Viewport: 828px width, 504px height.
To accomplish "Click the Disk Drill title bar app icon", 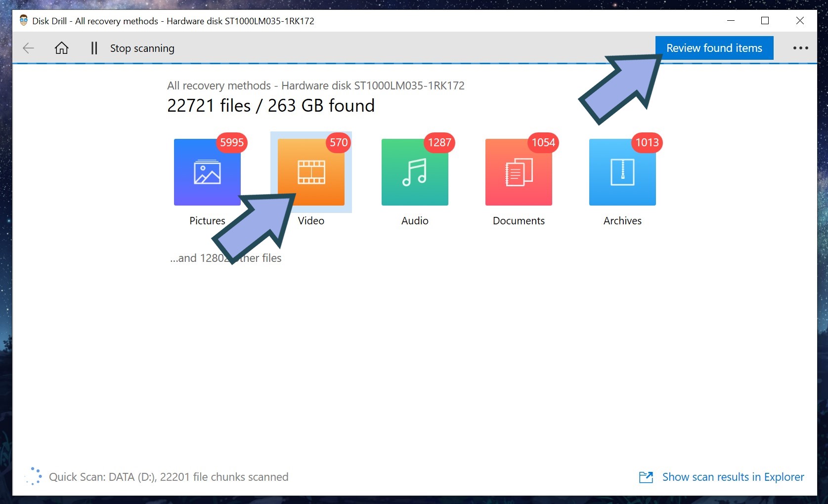I will [x=23, y=21].
